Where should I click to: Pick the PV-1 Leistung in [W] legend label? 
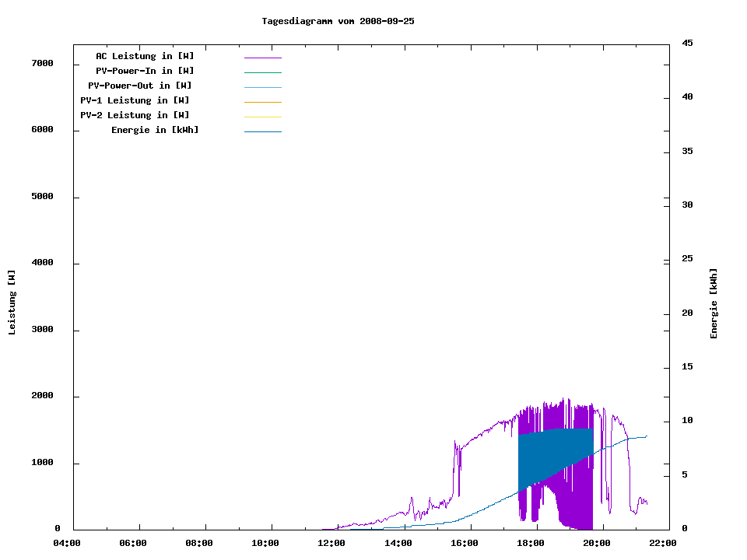(x=135, y=100)
